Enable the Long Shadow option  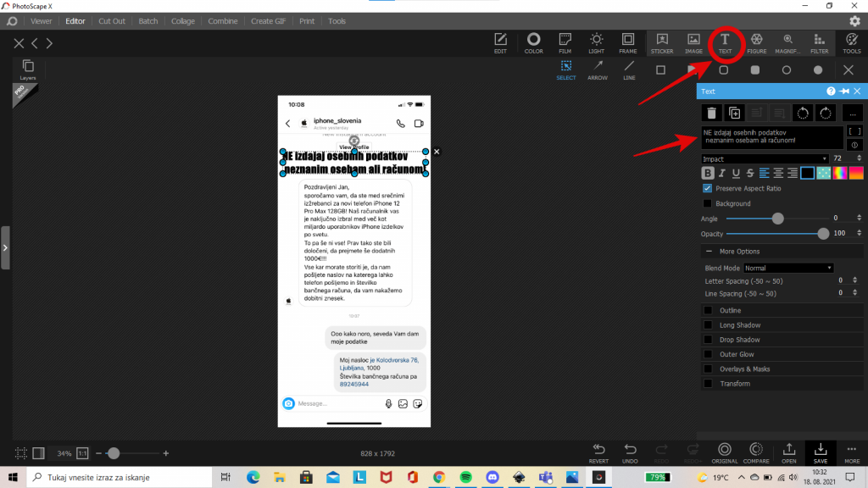tap(708, 324)
